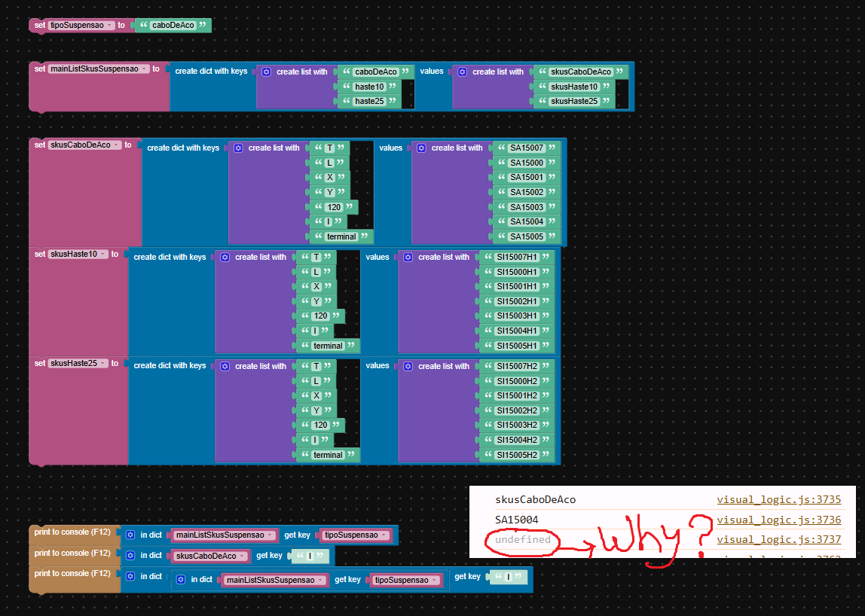Image resolution: width=865 pixels, height=616 pixels.
Task: Edit I key after skusCaboDeAco get key
Action: coord(310,556)
